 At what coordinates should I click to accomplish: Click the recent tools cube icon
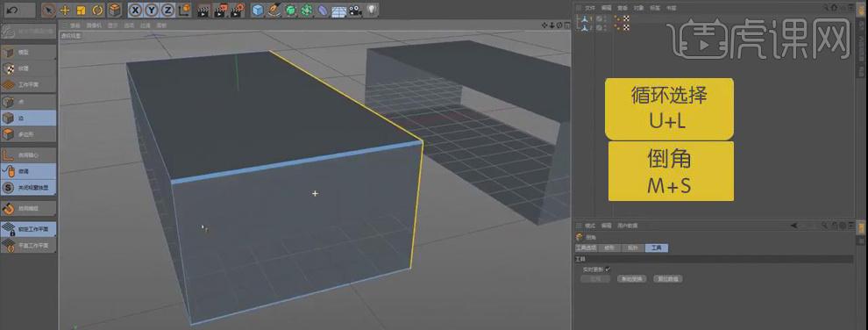[114, 10]
